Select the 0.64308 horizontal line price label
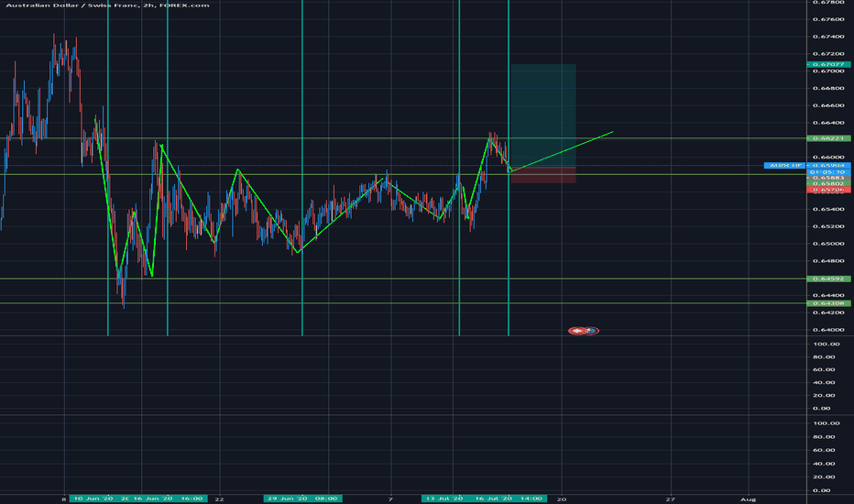This screenshot has width=854, height=504. pos(828,303)
